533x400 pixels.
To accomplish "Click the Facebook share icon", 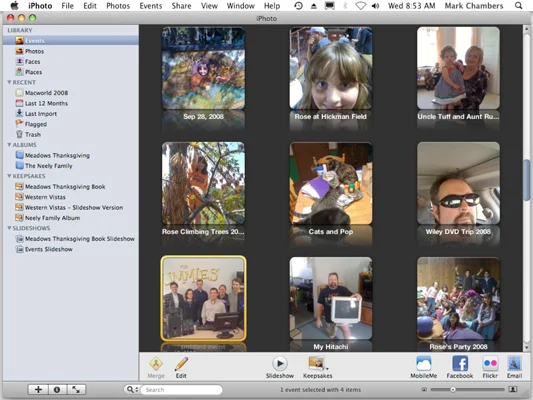I will click(x=460, y=364).
